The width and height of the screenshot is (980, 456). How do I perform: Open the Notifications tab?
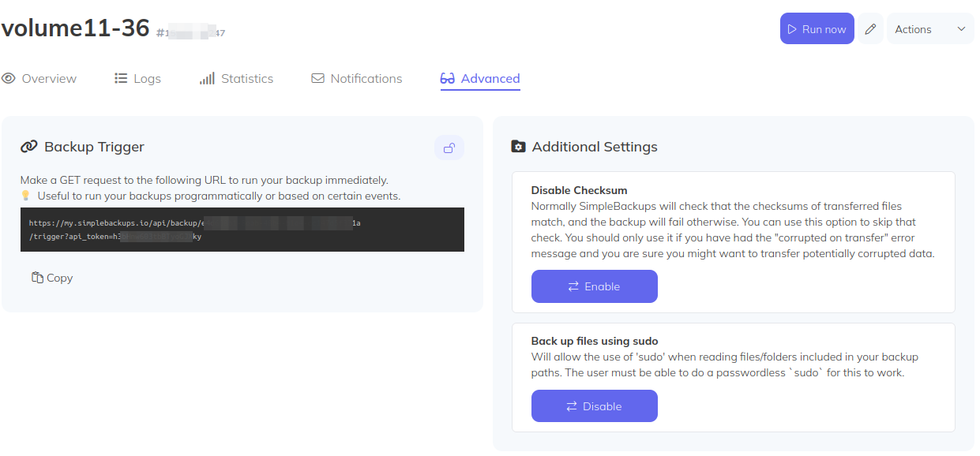click(357, 78)
